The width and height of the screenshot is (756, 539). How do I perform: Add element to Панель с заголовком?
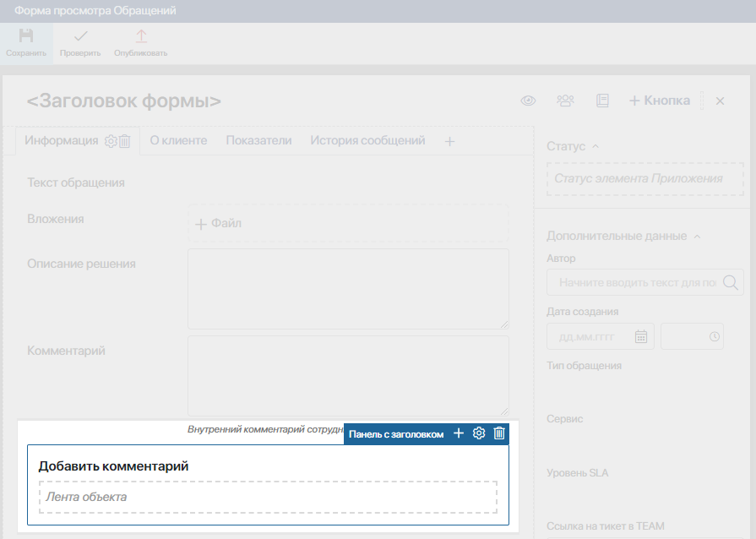[x=459, y=433]
